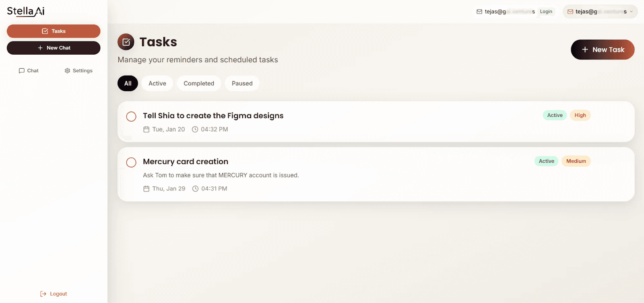Open the Settings gear icon
The width and height of the screenshot is (644, 303).
click(x=67, y=70)
